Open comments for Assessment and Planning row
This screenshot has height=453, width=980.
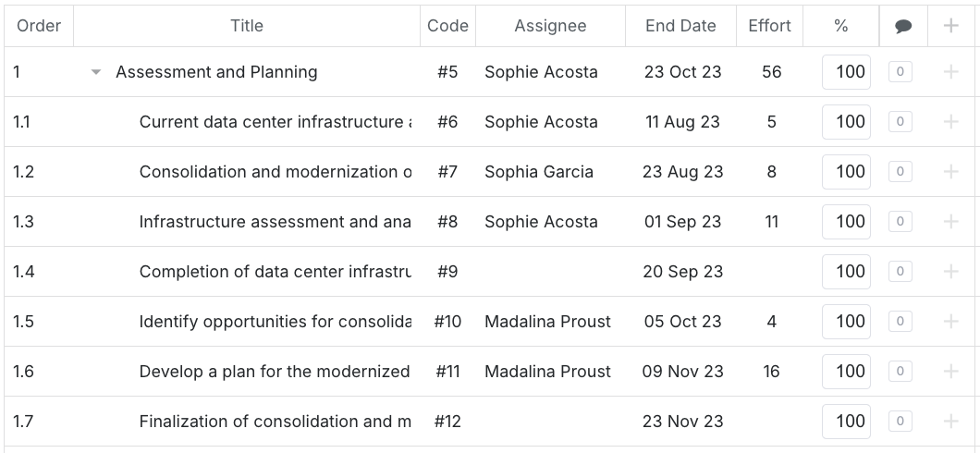[900, 72]
